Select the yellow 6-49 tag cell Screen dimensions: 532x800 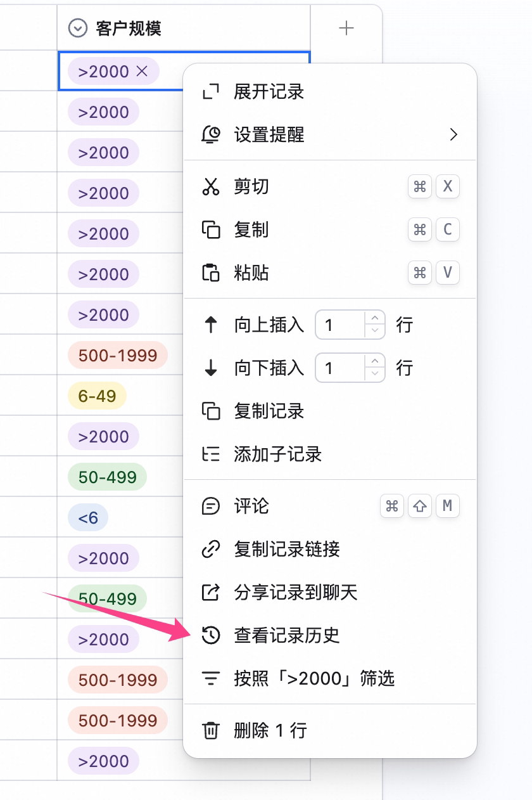coord(97,396)
